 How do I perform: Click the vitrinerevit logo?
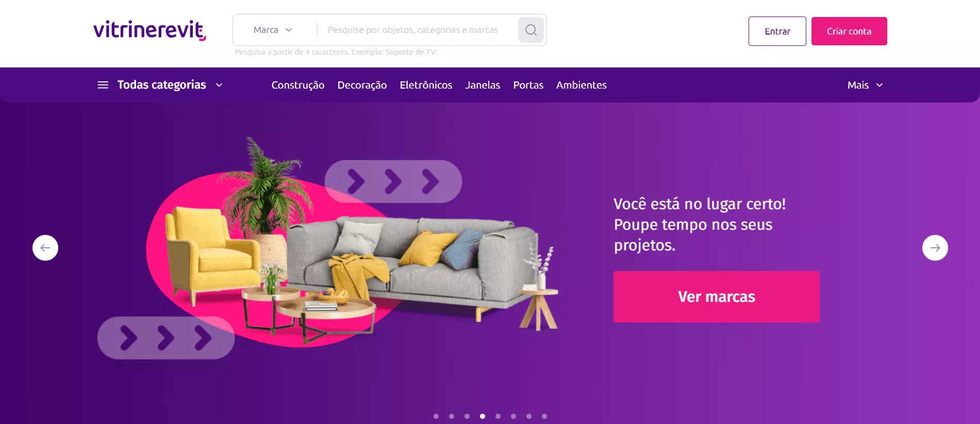tap(150, 30)
